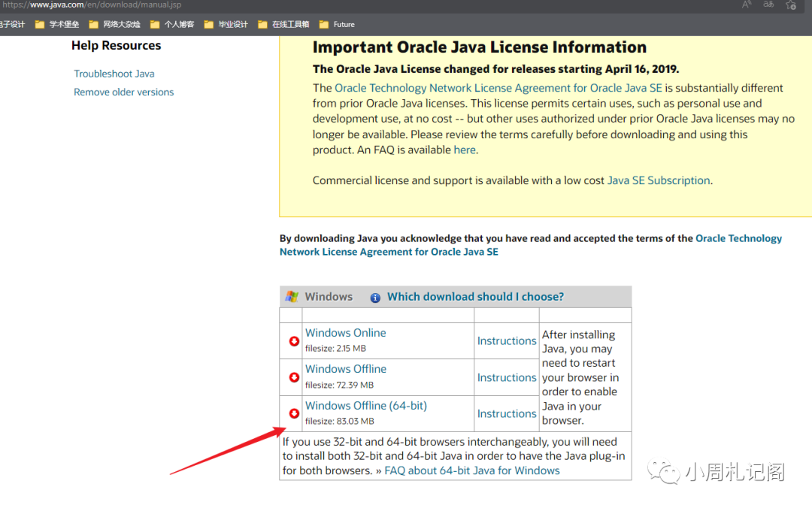Click 'filesize: 83.03 MB' text
This screenshot has width=812, height=508.
[x=339, y=421]
